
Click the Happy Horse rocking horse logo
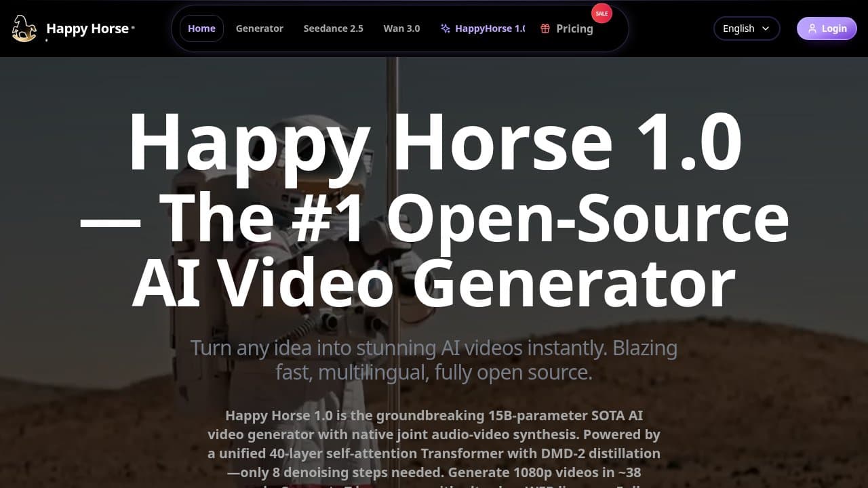click(x=24, y=28)
